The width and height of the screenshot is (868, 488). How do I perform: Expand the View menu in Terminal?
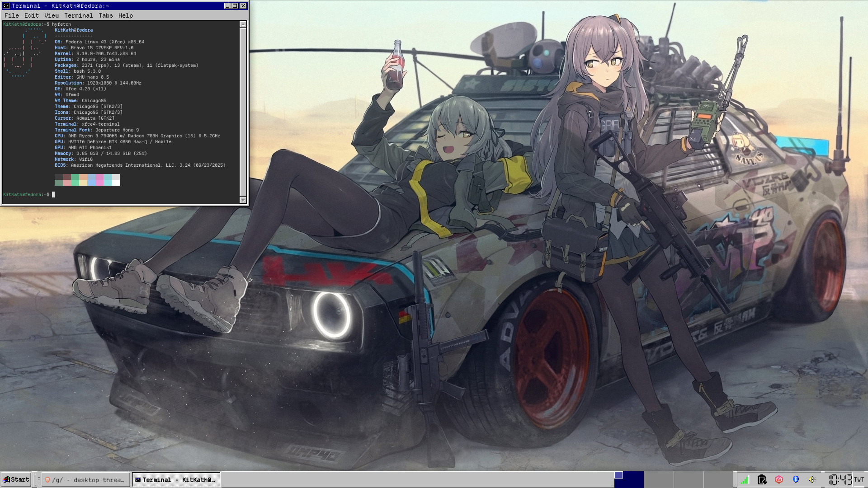(x=52, y=15)
